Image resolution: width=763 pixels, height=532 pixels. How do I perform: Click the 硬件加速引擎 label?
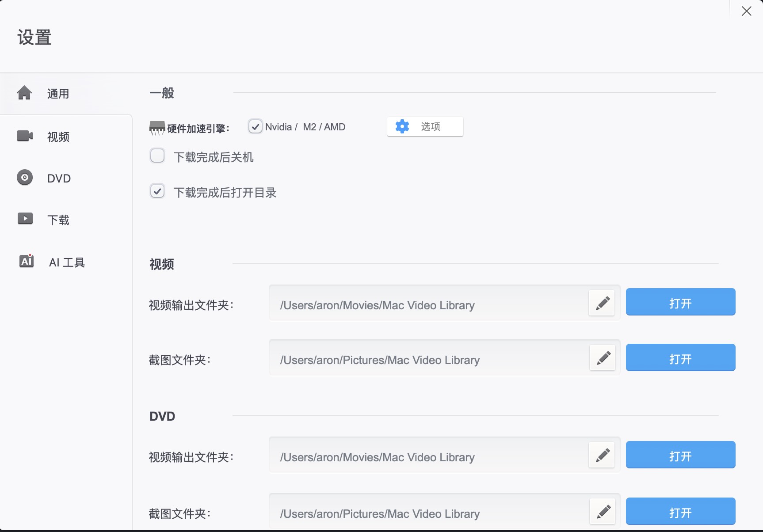198,129
